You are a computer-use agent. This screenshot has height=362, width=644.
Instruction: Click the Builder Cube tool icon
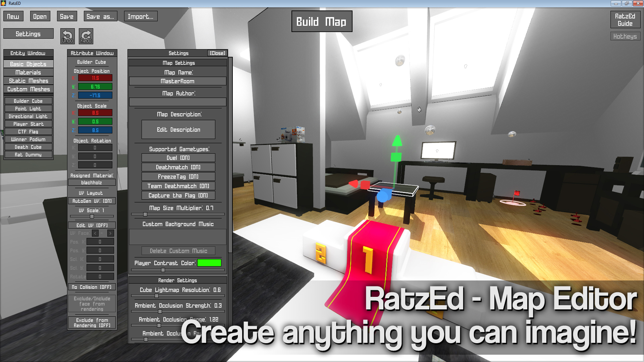pos(28,100)
